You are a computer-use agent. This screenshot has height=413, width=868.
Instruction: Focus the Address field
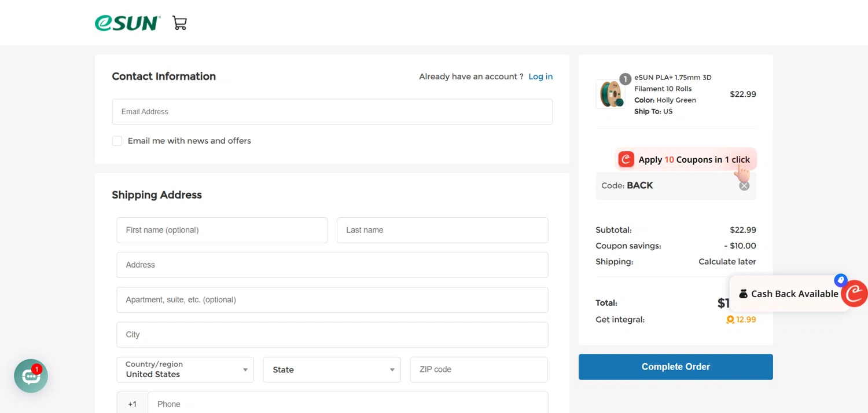coord(332,265)
